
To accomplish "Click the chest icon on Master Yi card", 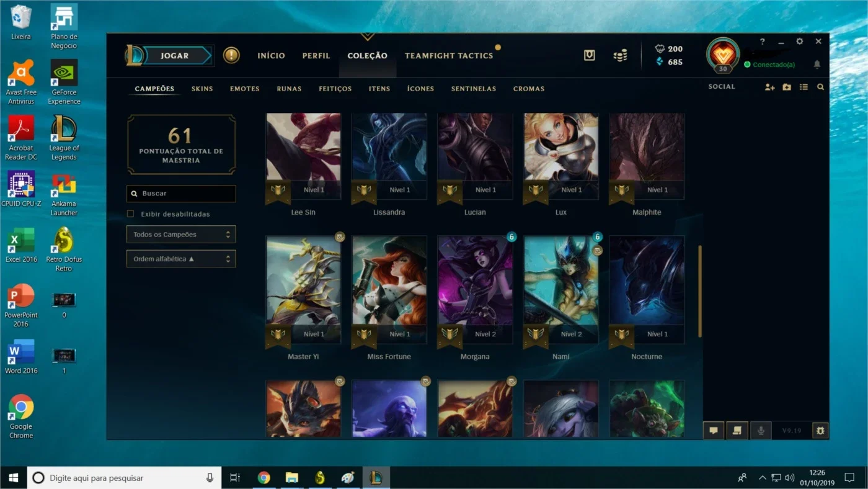I will pyautogui.click(x=340, y=236).
